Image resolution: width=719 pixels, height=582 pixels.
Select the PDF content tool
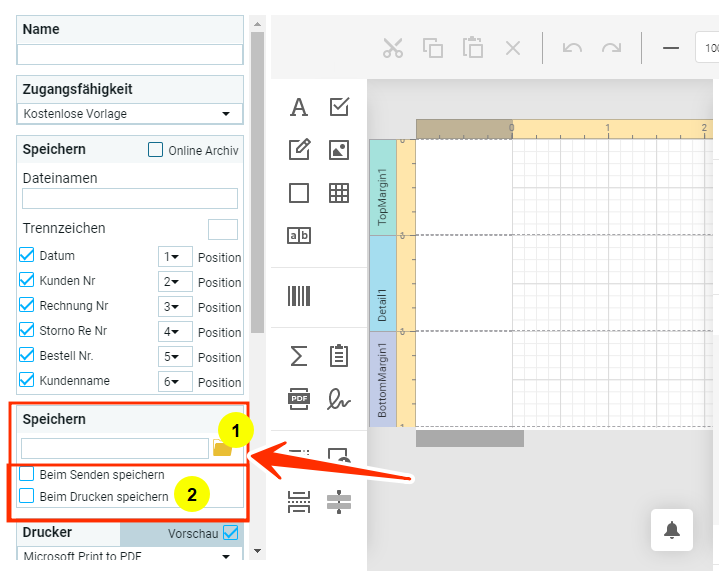point(299,398)
